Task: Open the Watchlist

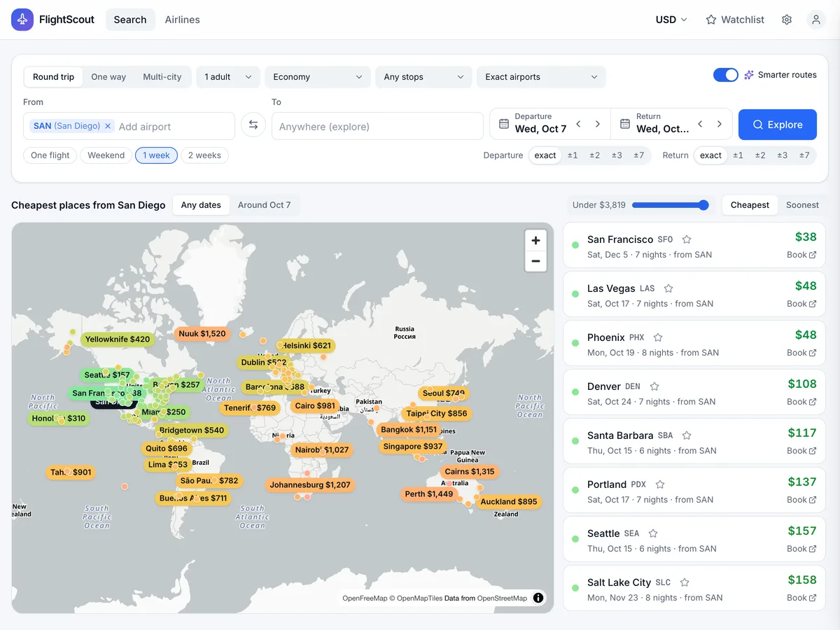Action: (x=735, y=20)
